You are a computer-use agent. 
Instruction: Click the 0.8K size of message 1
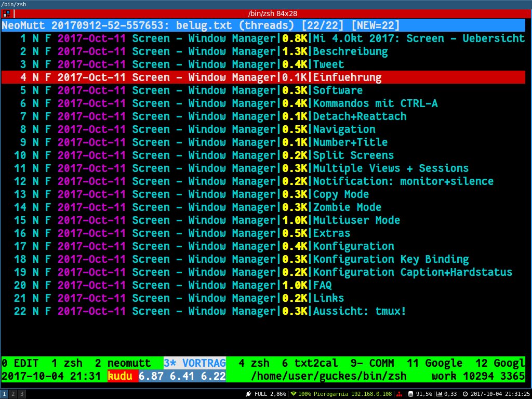tap(295, 38)
